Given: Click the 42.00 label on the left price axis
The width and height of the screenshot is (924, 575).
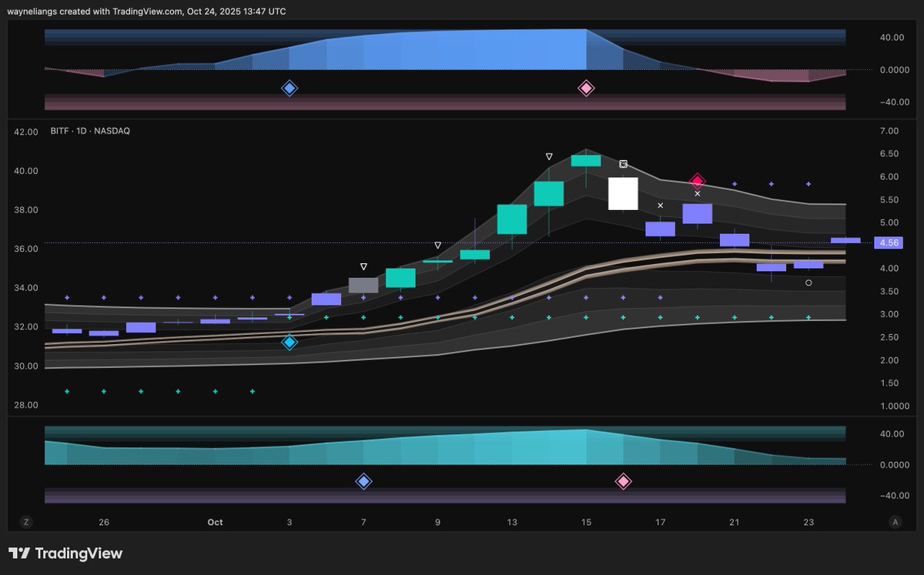Looking at the screenshot, I should (x=26, y=132).
